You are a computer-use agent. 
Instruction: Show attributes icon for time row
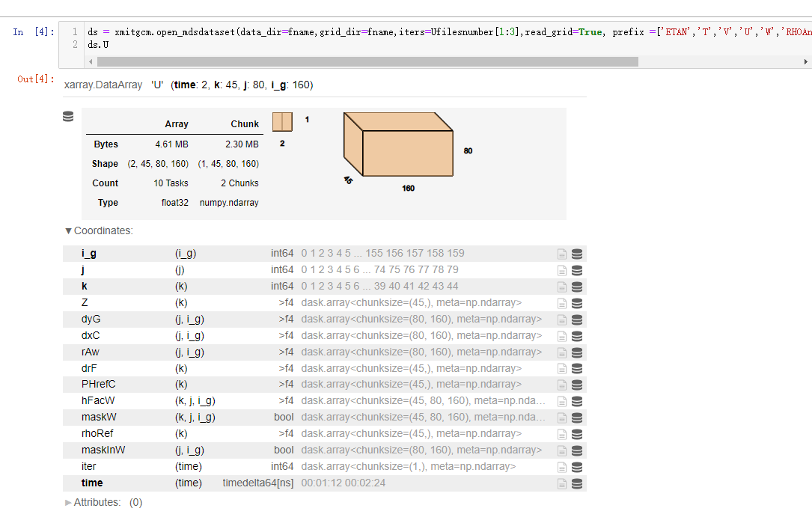point(562,484)
